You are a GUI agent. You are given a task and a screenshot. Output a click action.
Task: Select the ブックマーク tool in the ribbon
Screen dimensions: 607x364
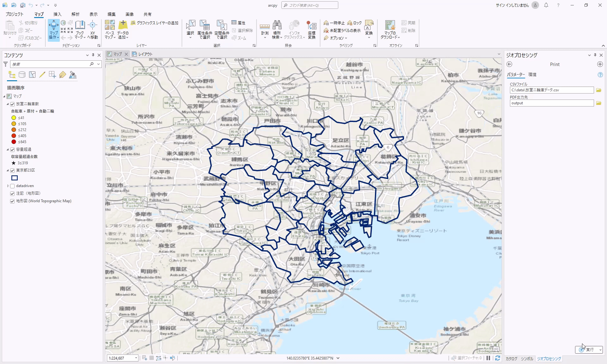pyautogui.click(x=80, y=30)
